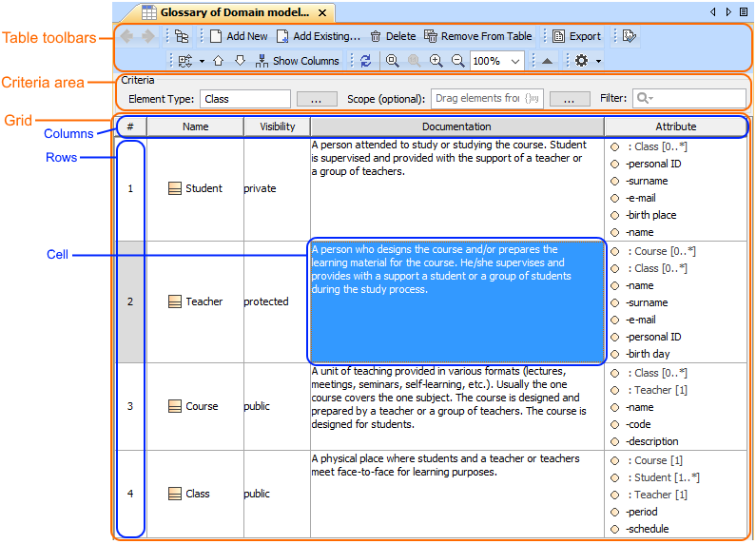Screen dimensions: 756x544
Task: Refresh the table with the reload icon
Action: point(365,61)
